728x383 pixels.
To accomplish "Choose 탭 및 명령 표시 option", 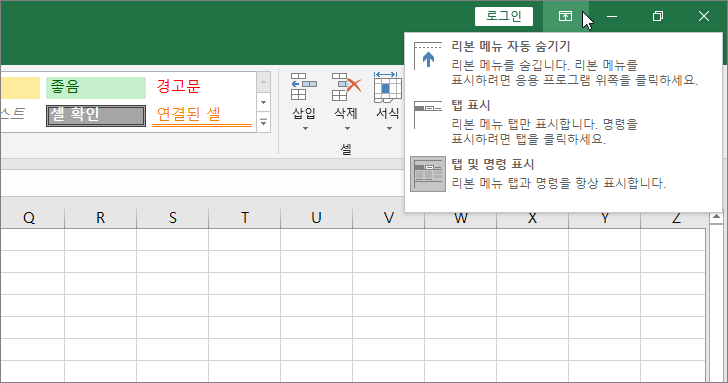I will pyautogui.click(x=563, y=174).
